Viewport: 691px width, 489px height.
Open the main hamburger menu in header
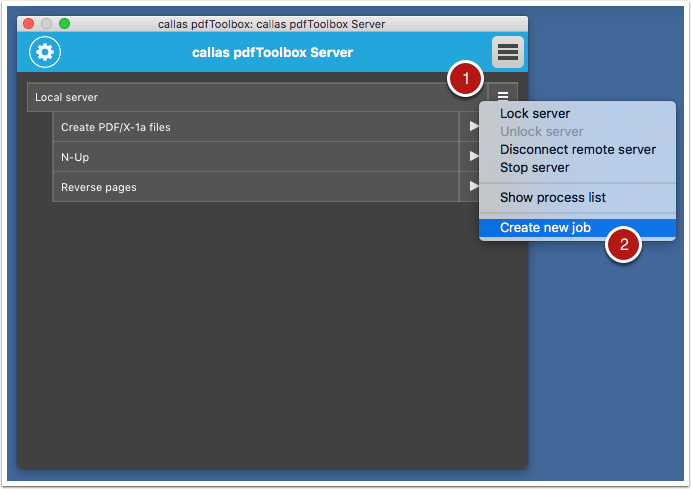(x=508, y=52)
